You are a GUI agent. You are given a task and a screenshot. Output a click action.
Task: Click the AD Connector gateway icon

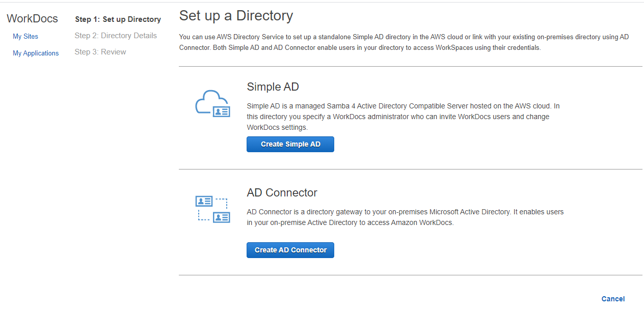213,209
